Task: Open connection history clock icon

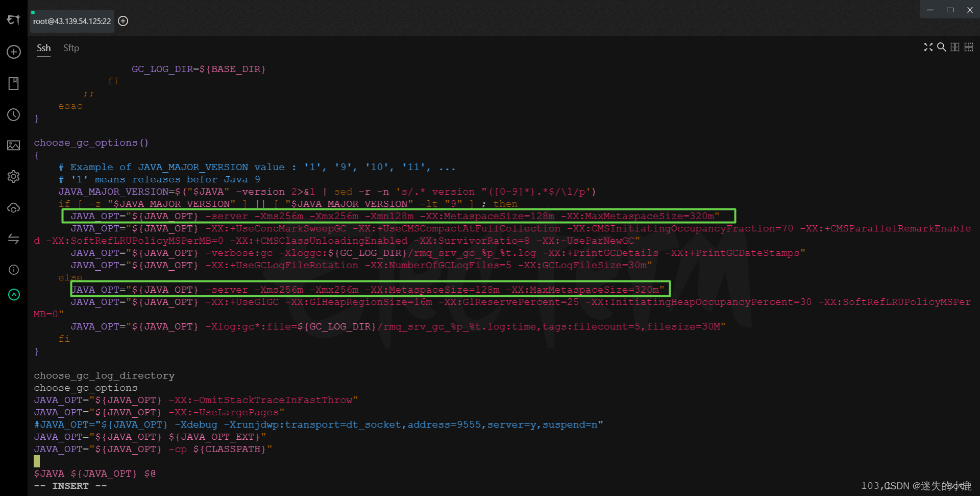Action: [x=14, y=114]
